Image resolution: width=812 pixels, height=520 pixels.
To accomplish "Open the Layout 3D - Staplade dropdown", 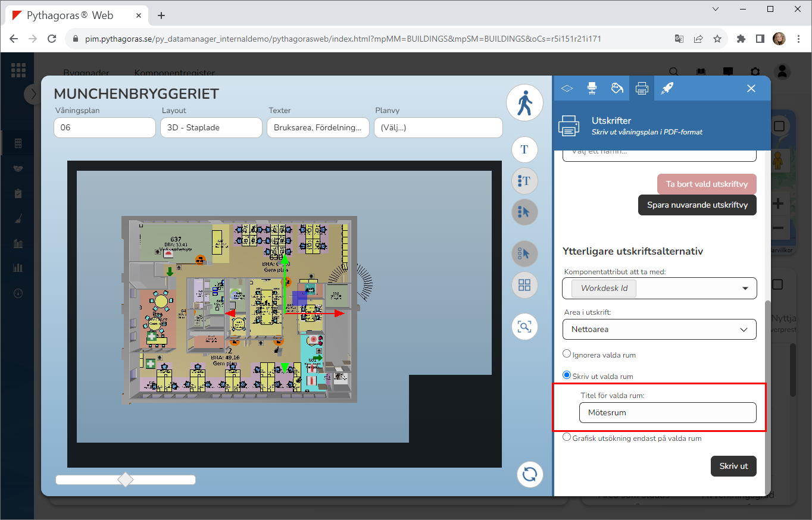I will pyautogui.click(x=211, y=127).
